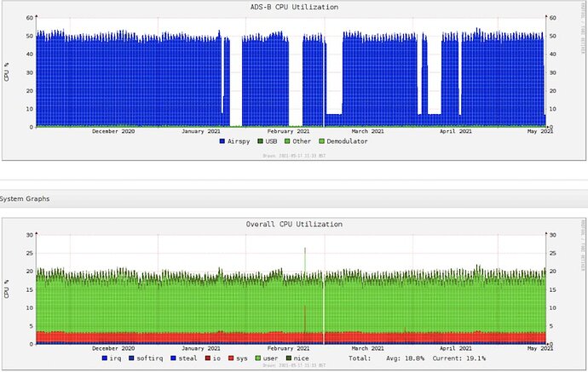Screen dimensions: 588x372
Task: Open the Overall CPU Utilization graph image
Action: (294, 294)
